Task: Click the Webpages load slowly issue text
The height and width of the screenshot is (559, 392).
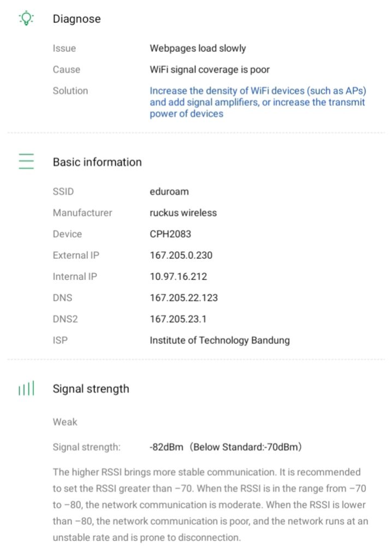Action: pyautogui.click(x=198, y=48)
